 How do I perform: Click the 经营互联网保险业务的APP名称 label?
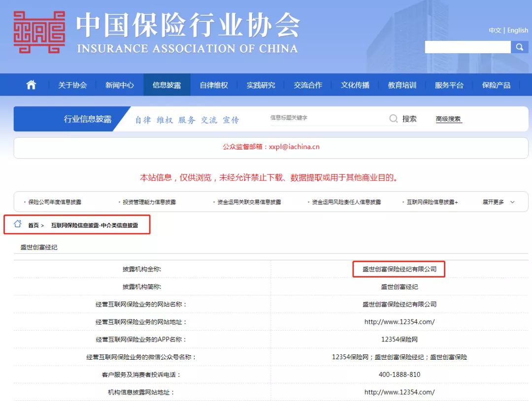click(x=141, y=339)
